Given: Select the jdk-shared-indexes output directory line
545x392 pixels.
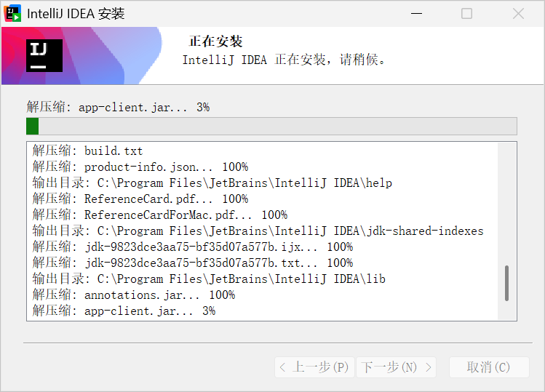Looking at the screenshot, I should [258, 231].
